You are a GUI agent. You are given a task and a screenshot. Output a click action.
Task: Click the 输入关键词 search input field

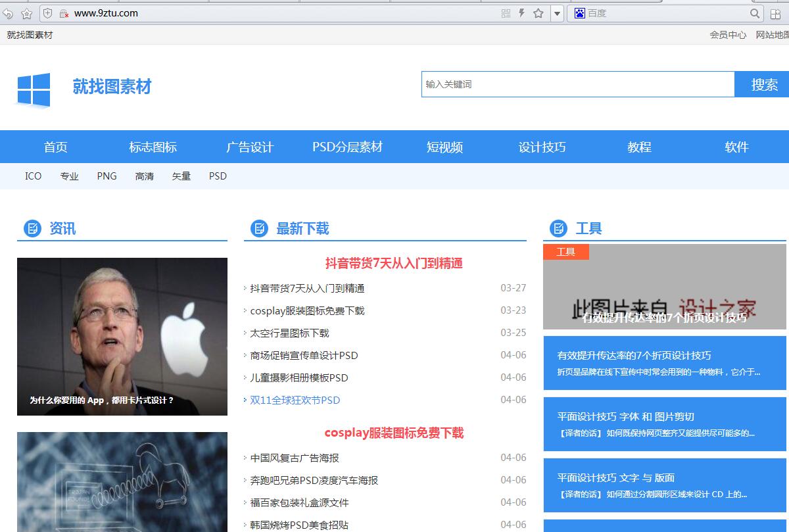pos(577,84)
